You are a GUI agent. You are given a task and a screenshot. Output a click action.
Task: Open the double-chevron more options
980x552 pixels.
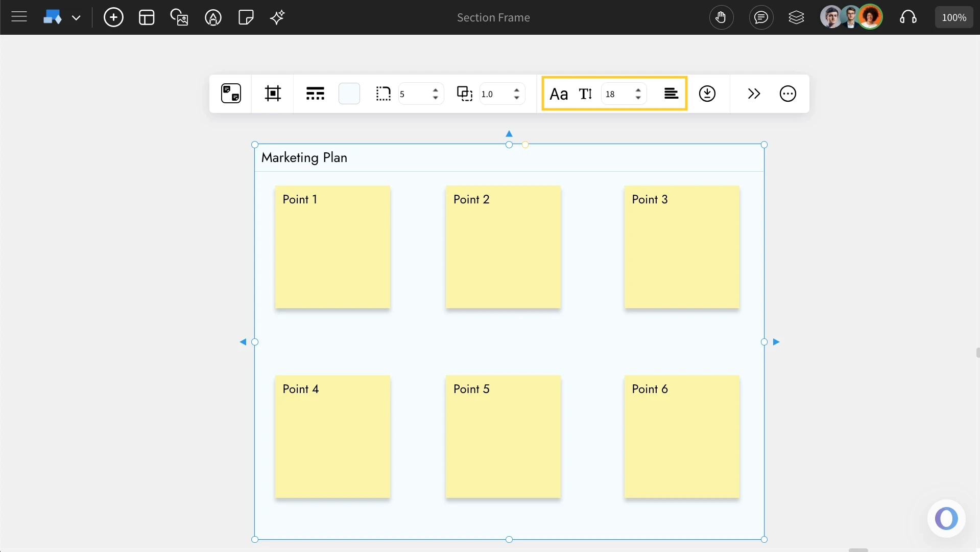pos(754,94)
